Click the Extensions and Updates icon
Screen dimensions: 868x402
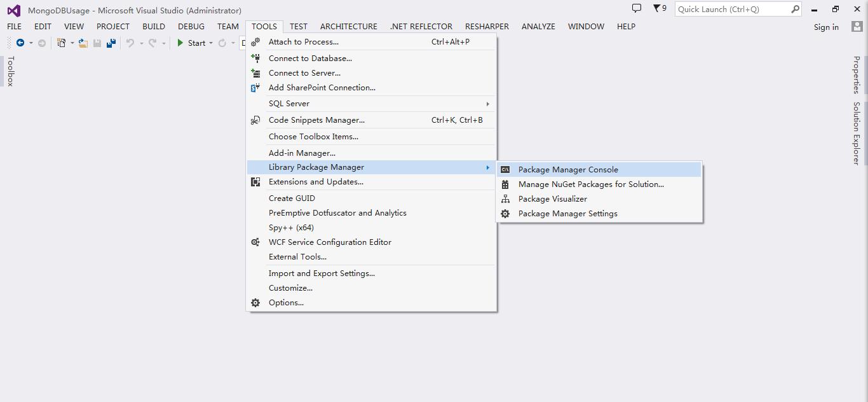[x=255, y=182]
